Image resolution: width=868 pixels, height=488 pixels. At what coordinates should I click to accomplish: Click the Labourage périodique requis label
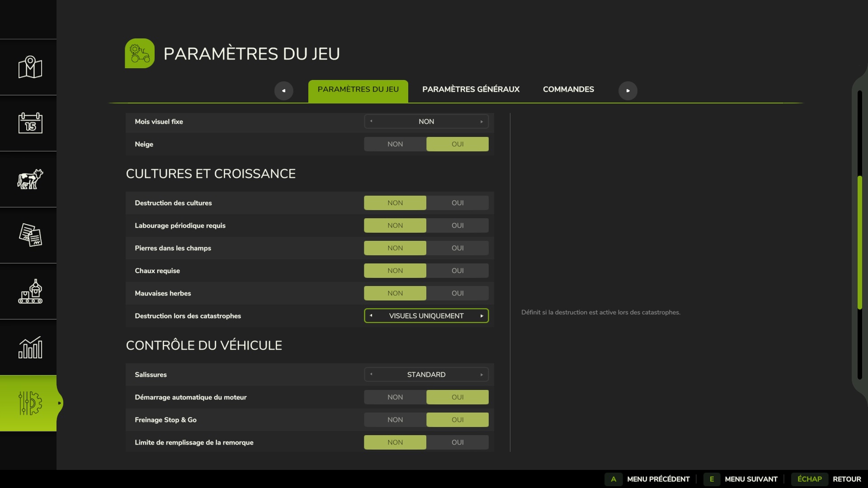click(180, 225)
